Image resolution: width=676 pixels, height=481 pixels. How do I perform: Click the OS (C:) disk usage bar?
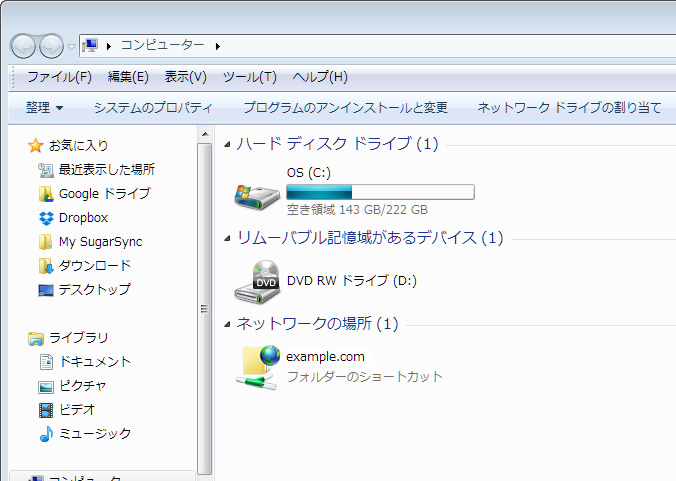click(x=380, y=192)
